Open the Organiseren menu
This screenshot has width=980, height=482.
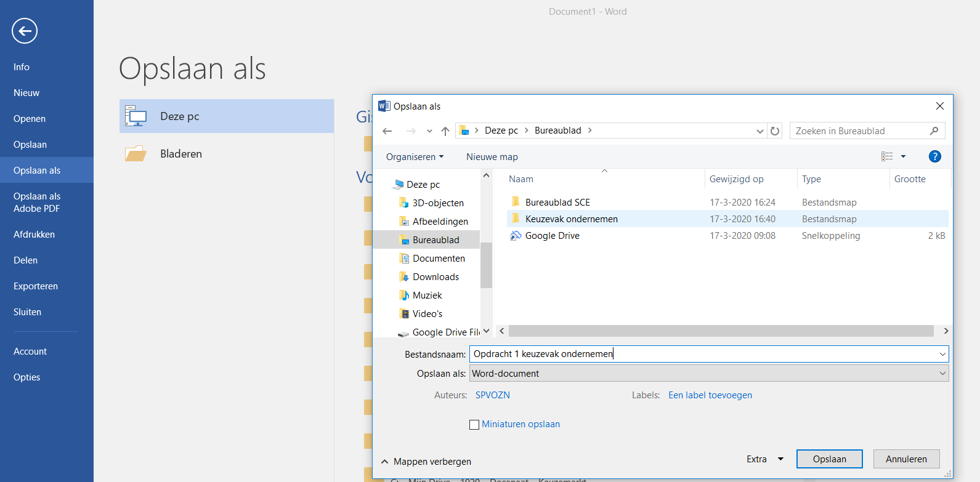point(415,157)
